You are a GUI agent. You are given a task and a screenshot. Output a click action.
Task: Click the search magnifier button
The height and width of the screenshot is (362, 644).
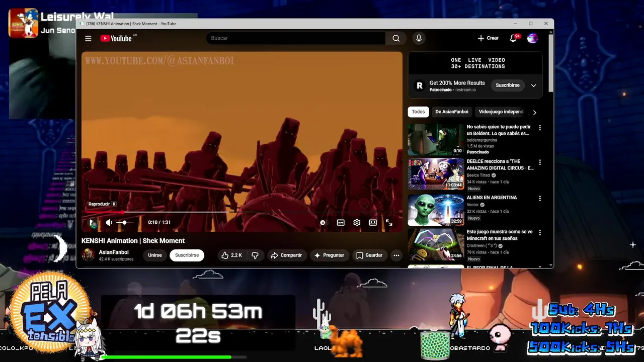396,38
